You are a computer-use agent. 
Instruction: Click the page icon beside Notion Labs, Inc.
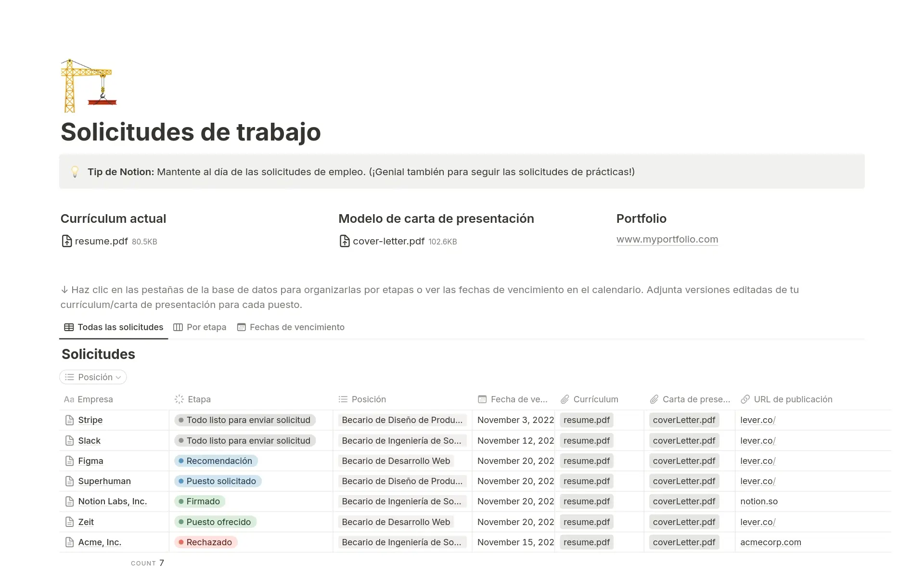coord(69,501)
